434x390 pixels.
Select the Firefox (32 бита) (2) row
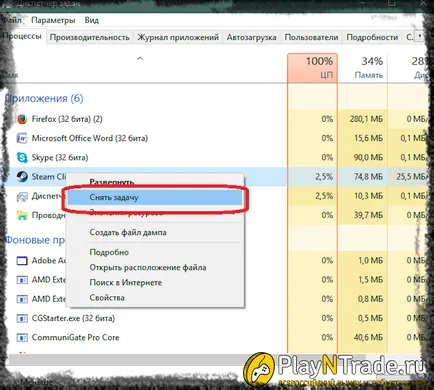coord(213,119)
